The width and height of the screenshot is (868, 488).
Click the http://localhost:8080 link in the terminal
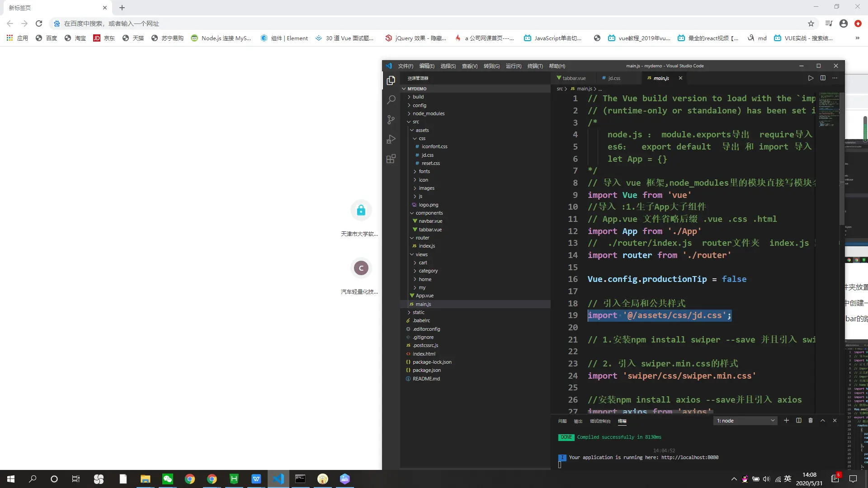(689, 457)
